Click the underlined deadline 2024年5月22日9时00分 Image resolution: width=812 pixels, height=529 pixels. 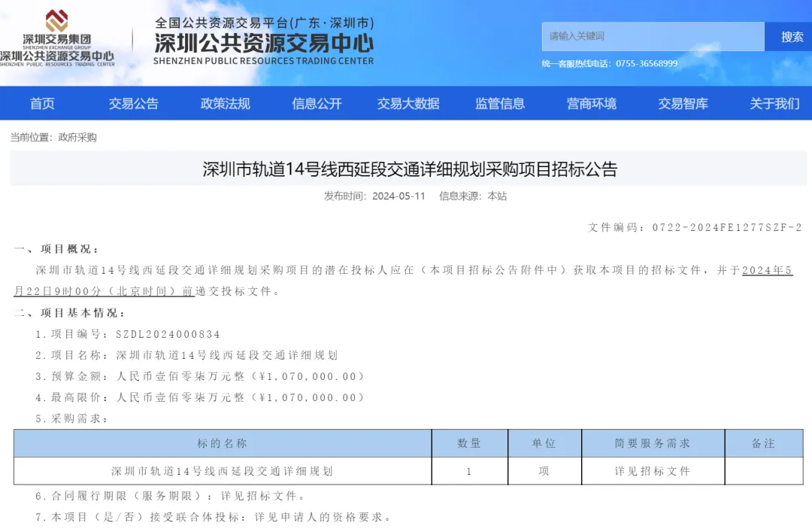click(x=403, y=281)
